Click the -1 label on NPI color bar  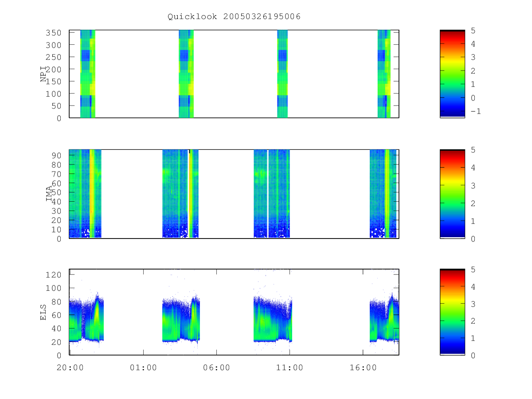coord(475,111)
